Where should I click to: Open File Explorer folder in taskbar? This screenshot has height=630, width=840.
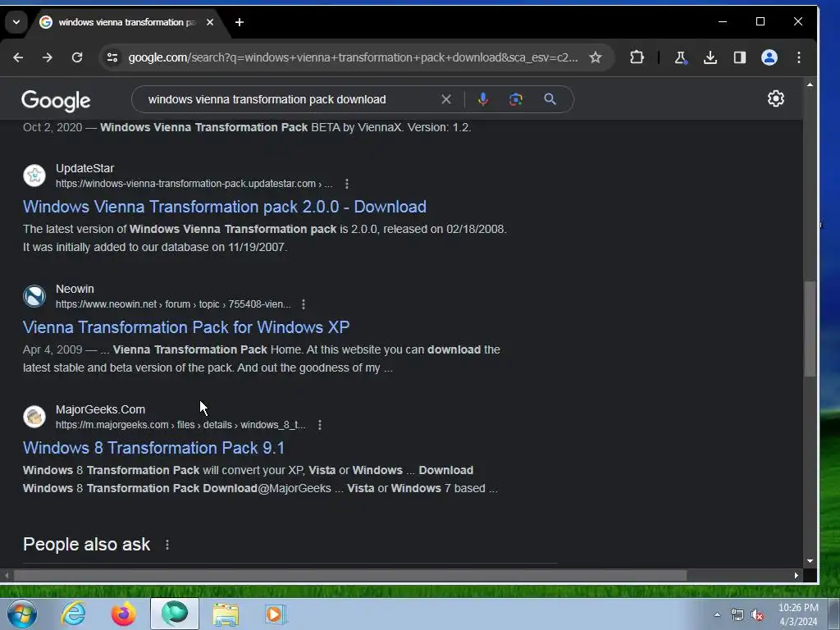click(226, 614)
